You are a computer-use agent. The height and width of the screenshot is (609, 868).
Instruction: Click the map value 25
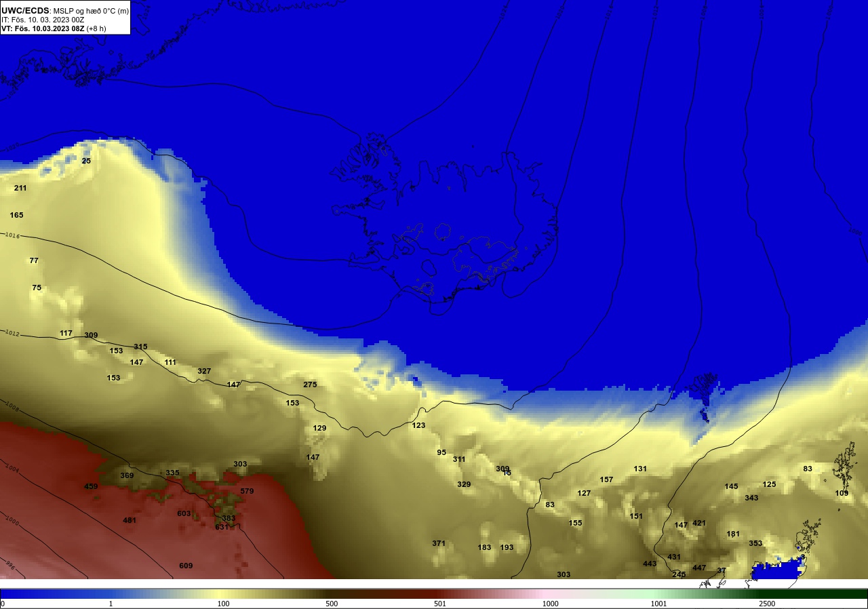tap(86, 161)
